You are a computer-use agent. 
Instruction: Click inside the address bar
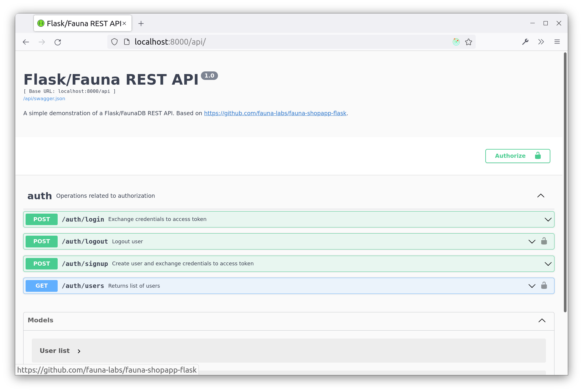pyautogui.click(x=265, y=42)
